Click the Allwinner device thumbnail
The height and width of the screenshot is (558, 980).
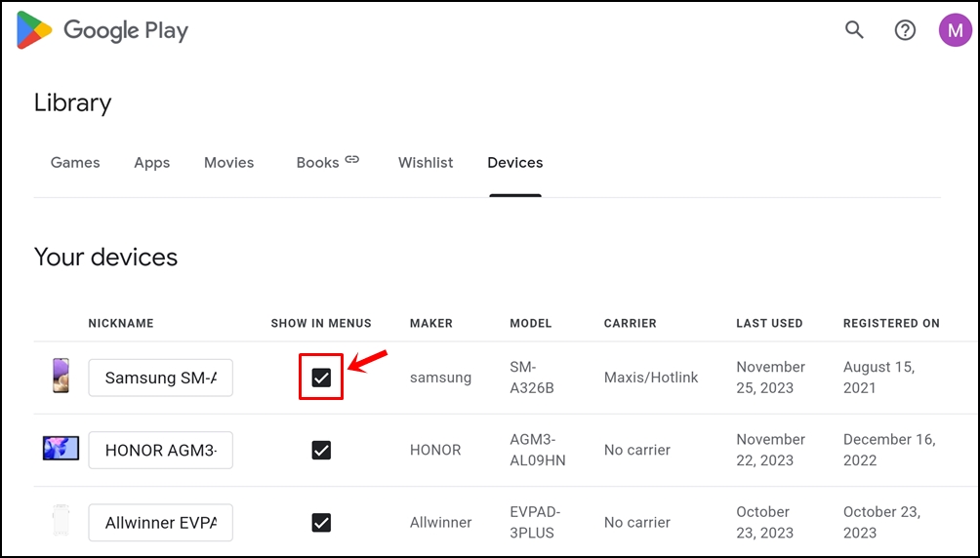tap(61, 521)
